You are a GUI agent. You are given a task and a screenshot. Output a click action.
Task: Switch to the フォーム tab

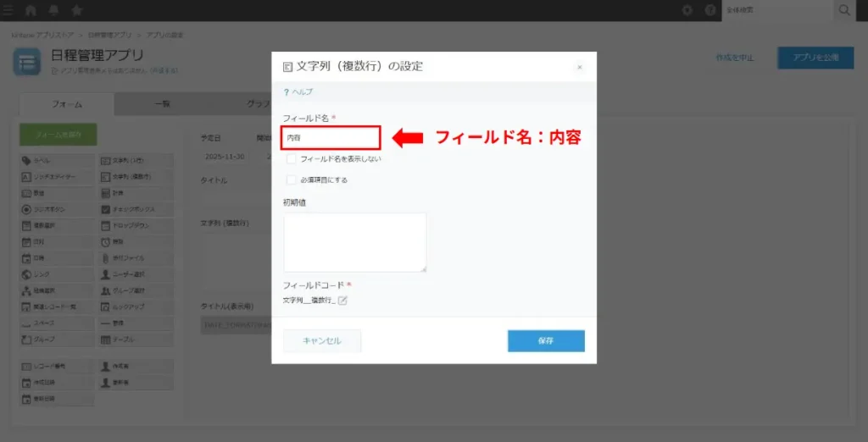coord(67,104)
